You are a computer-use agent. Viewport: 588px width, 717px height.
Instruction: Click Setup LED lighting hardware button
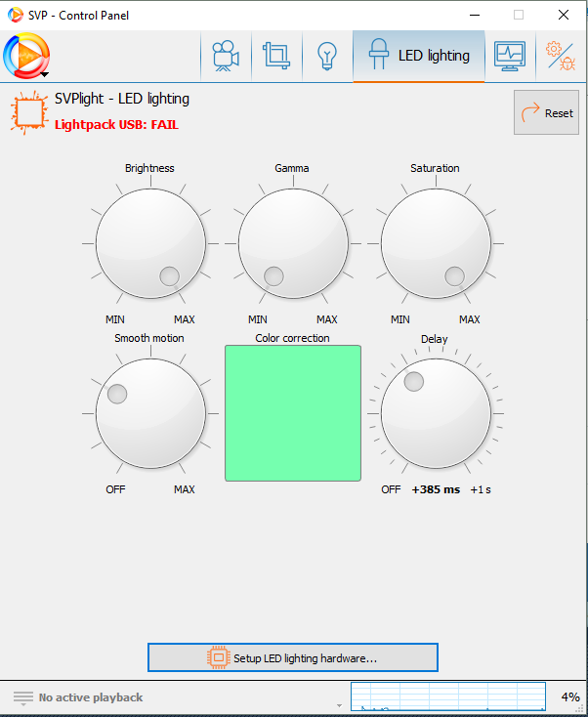pyautogui.click(x=293, y=657)
